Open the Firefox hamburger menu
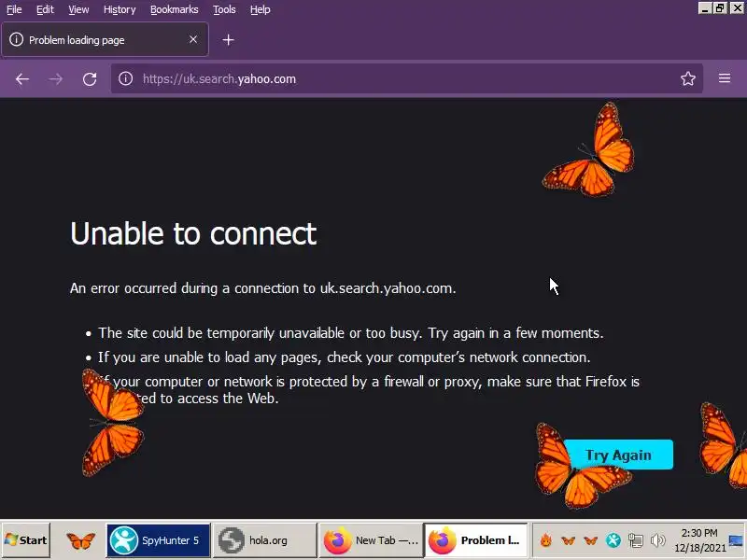Viewport: 747px width, 560px height. (725, 78)
